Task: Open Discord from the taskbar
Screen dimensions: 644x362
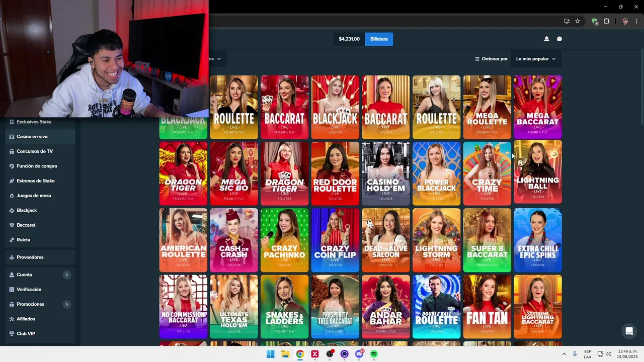Action: (359, 354)
